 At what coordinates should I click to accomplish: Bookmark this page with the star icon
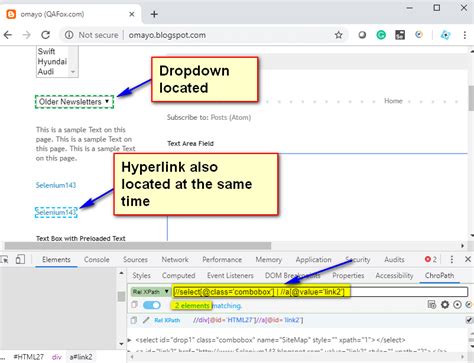(339, 35)
